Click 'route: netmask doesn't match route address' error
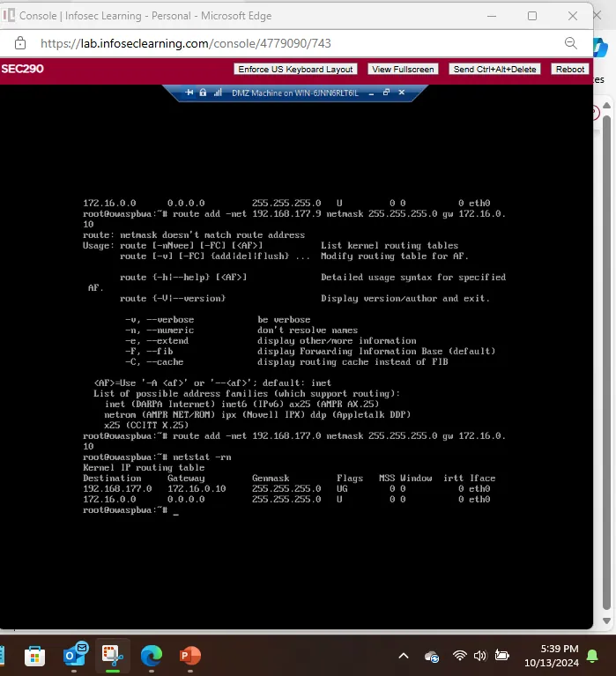The image size is (616, 676). (x=194, y=235)
